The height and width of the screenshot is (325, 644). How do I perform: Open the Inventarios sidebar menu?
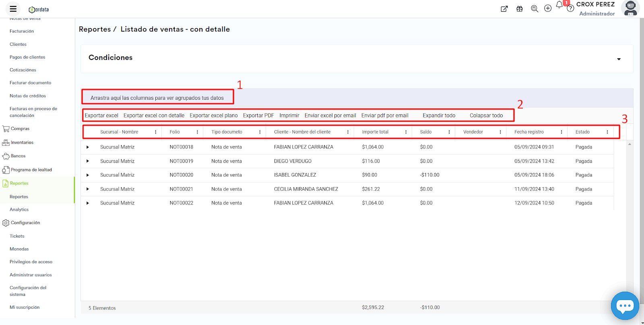pyautogui.click(x=22, y=142)
